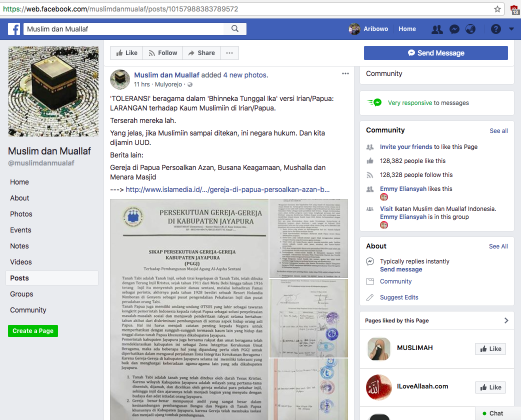This screenshot has width=521, height=420.
Task: Click the 11 hrs timestamp
Action: click(x=142, y=84)
